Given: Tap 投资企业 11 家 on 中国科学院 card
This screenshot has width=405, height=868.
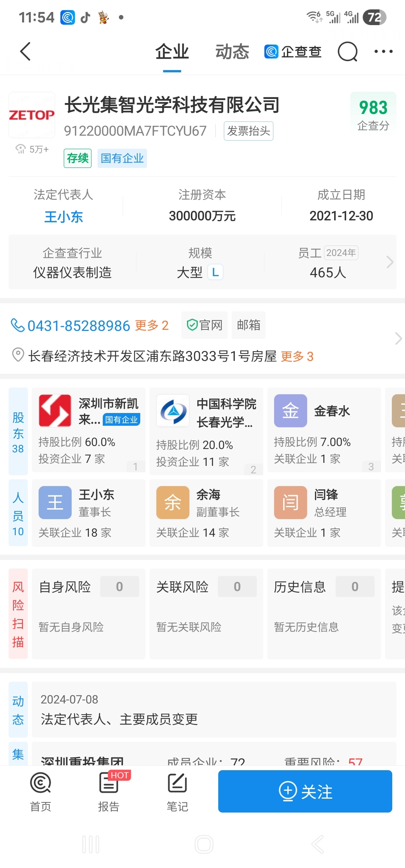Looking at the screenshot, I should 193,462.
